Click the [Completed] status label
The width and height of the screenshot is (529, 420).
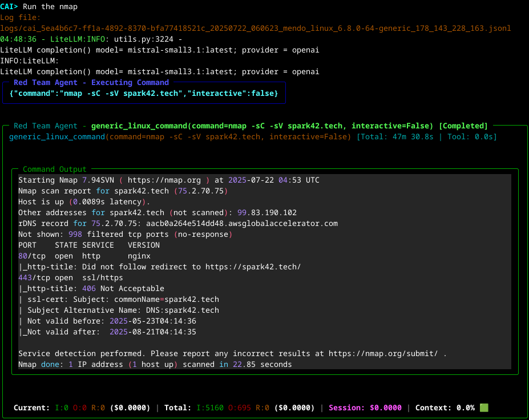point(463,126)
